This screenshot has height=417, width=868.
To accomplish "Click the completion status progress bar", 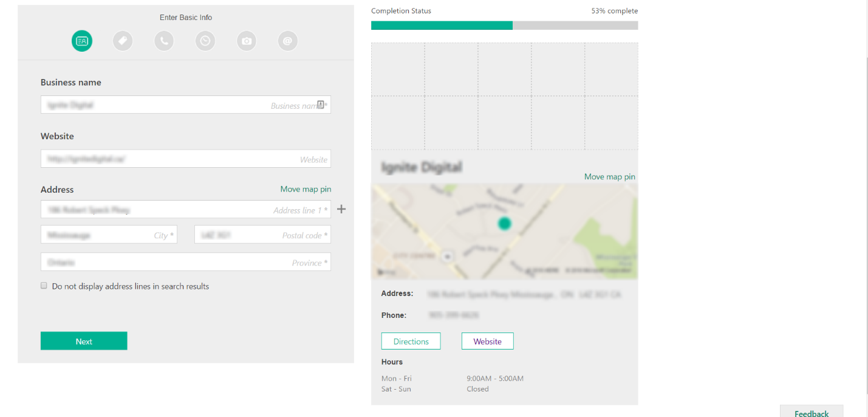I will (505, 26).
